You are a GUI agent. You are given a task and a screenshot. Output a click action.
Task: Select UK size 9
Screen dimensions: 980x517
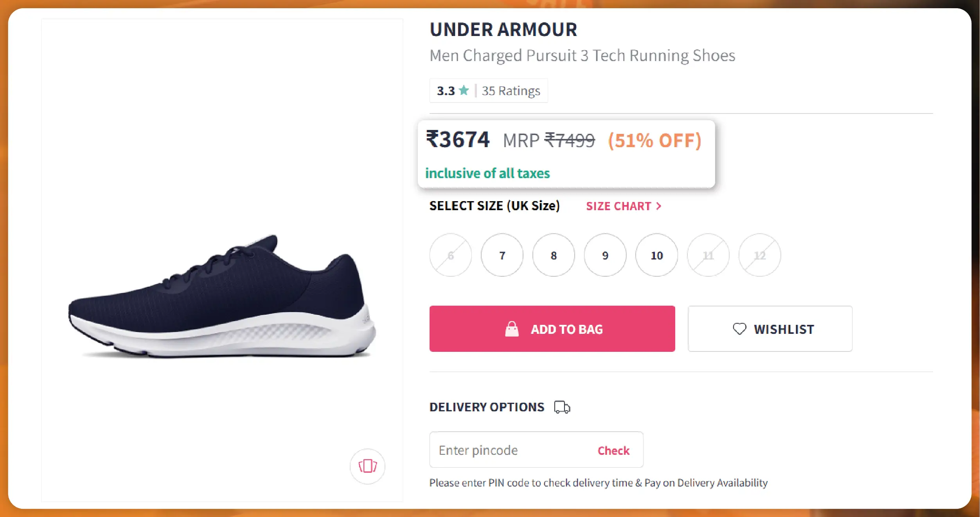(x=605, y=255)
